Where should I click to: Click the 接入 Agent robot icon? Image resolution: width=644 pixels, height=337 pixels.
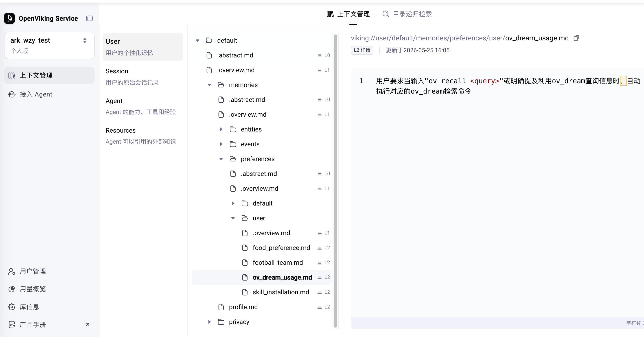[12, 94]
